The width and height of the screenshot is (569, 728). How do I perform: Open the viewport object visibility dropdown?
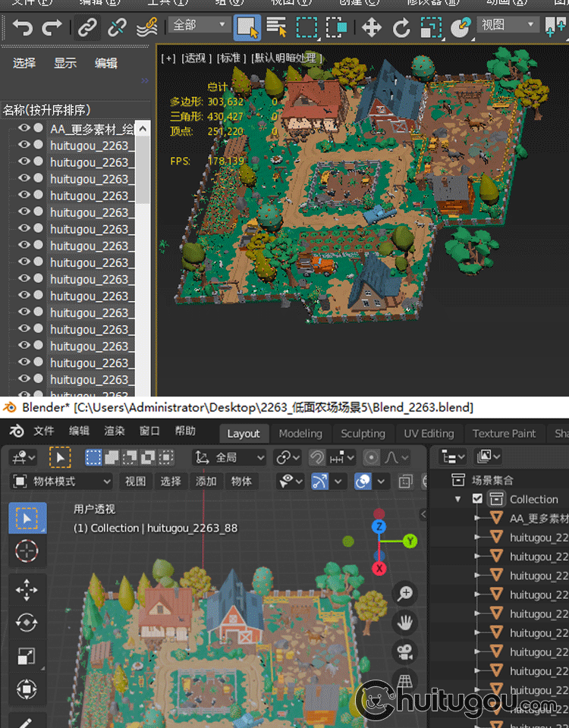pos(290,482)
